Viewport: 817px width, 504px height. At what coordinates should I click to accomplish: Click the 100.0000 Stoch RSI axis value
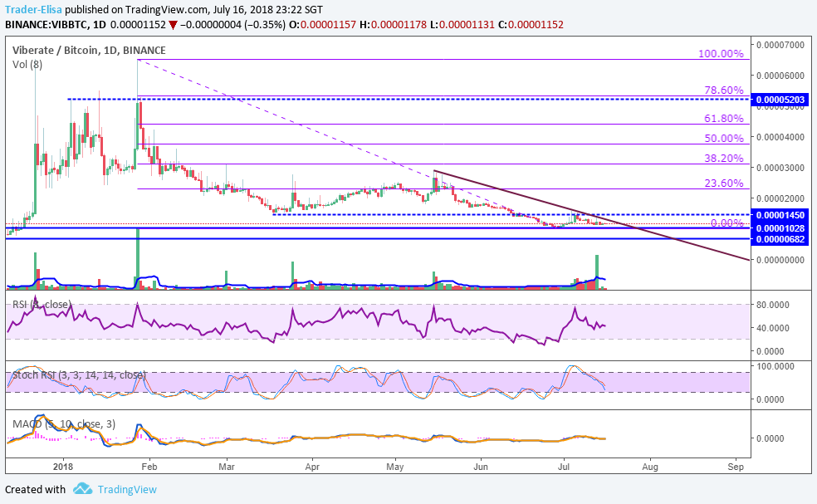tap(775, 366)
